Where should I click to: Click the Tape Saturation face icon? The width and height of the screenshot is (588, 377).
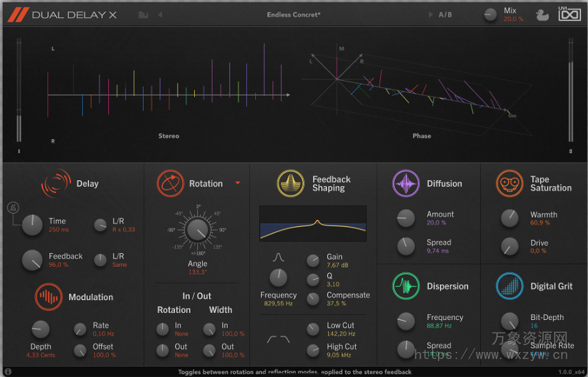[x=510, y=183]
